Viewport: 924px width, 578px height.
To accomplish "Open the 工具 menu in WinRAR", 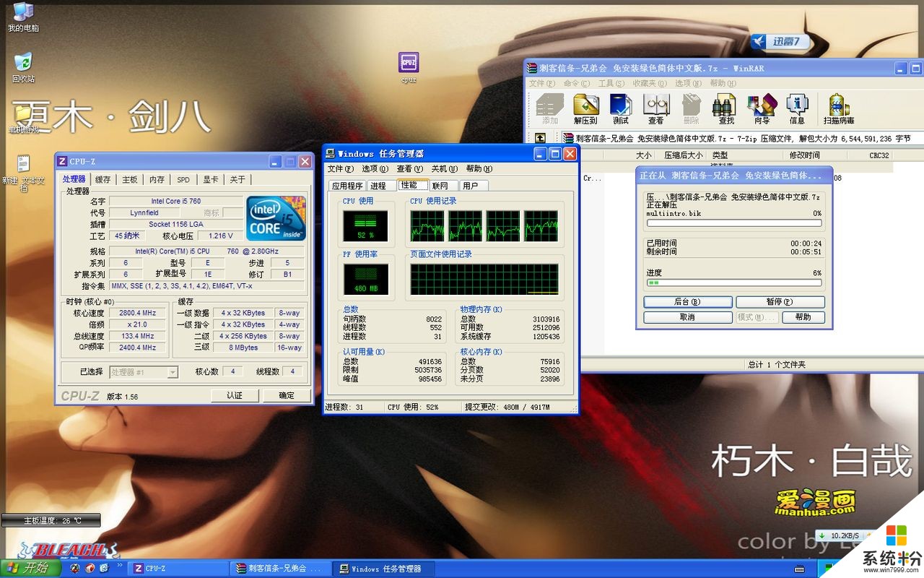I will pyautogui.click(x=611, y=84).
